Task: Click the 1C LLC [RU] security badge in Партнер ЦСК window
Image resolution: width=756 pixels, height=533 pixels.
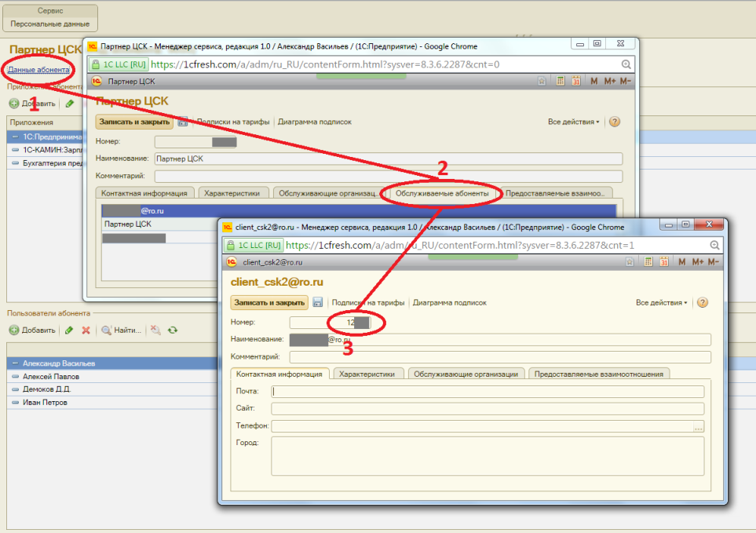Action: (119, 64)
